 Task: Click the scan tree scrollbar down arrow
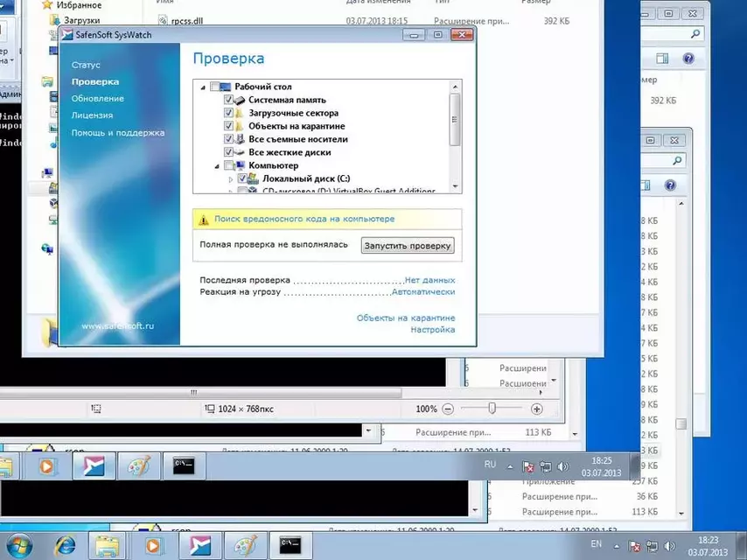click(x=455, y=186)
